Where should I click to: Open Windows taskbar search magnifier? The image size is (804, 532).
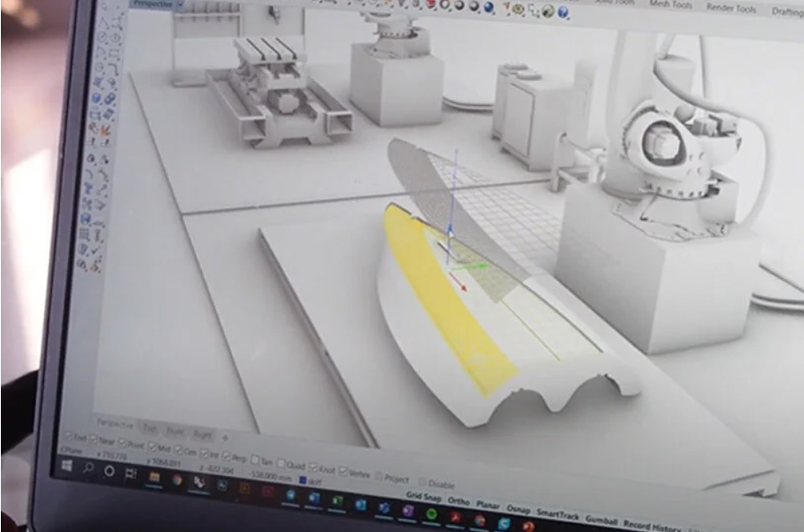[x=88, y=468]
